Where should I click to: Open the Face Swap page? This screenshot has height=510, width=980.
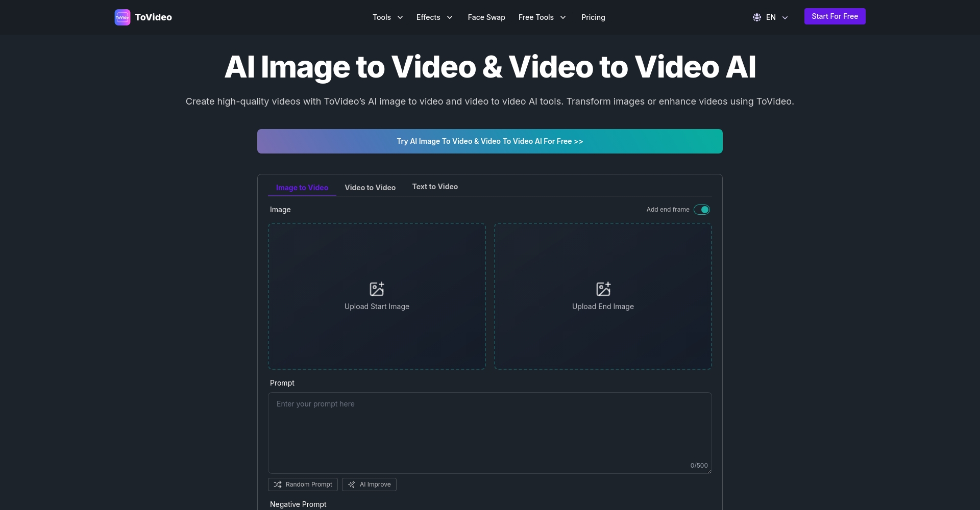pyautogui.click(x=486, y=17)
